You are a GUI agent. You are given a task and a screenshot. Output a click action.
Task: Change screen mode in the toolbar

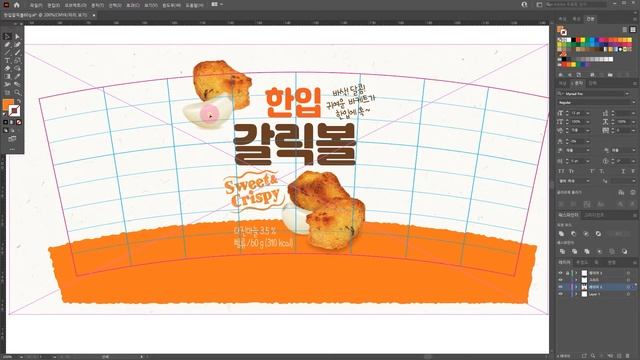click(12, 139)
